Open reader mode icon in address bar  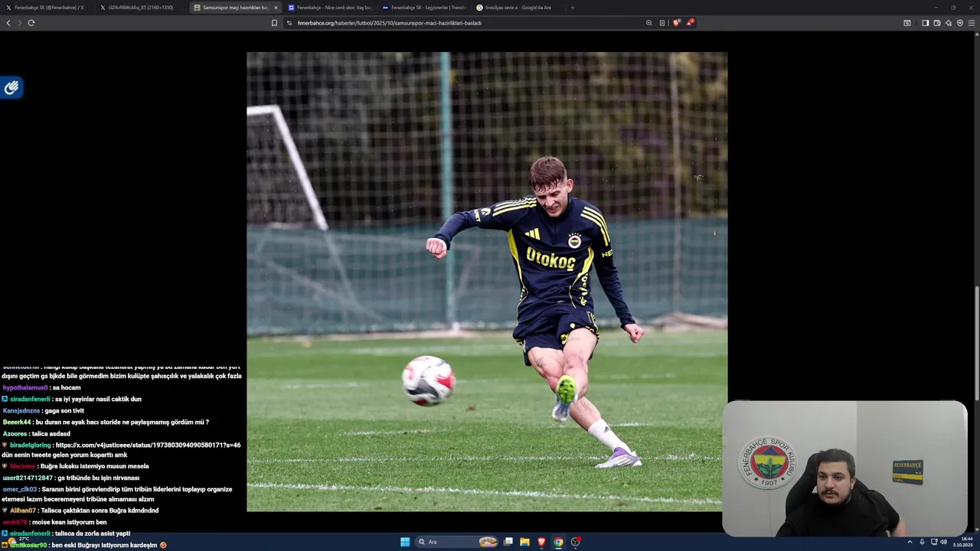pyautogui.click(x=662, y=23)
